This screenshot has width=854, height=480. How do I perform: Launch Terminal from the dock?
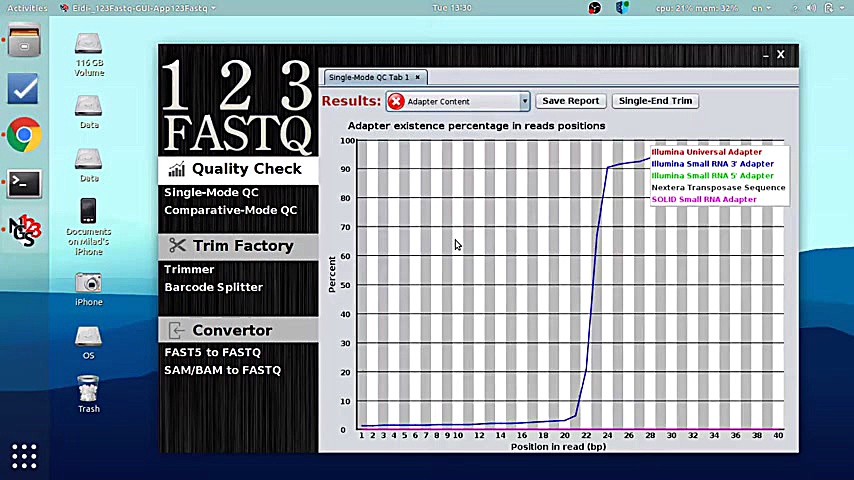click(x=23, y=182)
